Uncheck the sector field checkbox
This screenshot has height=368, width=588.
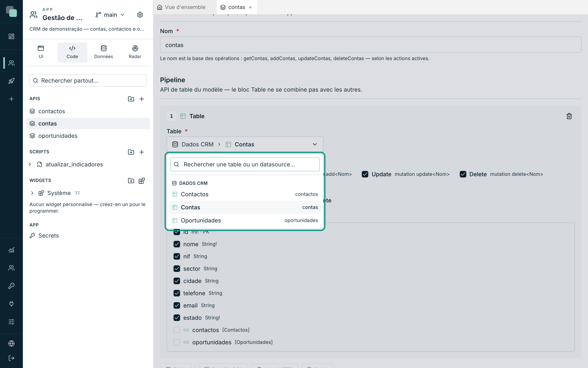click(177, 269)
